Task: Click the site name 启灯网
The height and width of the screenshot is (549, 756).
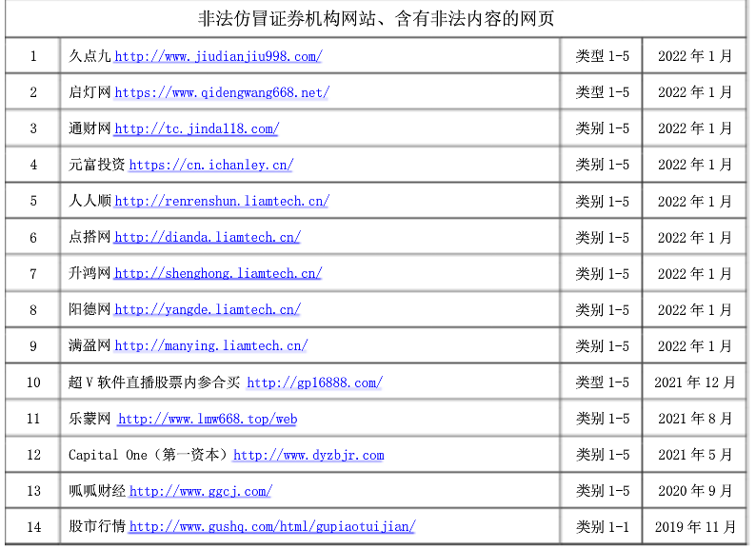Action: (x=90, y=92)
